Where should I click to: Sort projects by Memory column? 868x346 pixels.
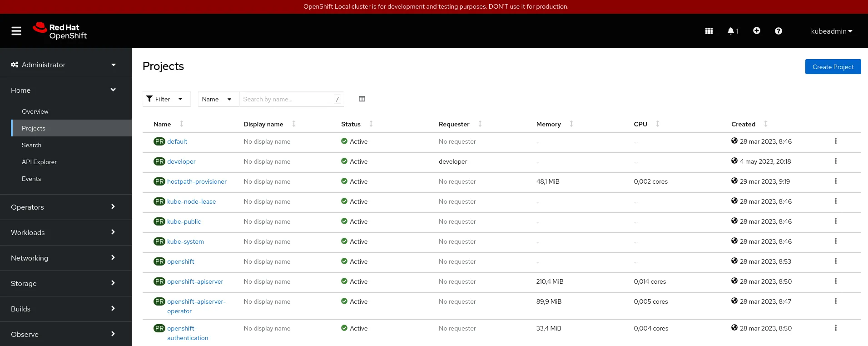pyautogui.click(x=548, y=124)
